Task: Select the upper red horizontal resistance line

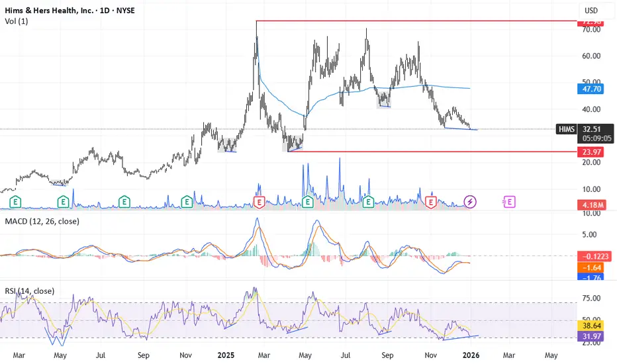Action: [x=416, y=21]
